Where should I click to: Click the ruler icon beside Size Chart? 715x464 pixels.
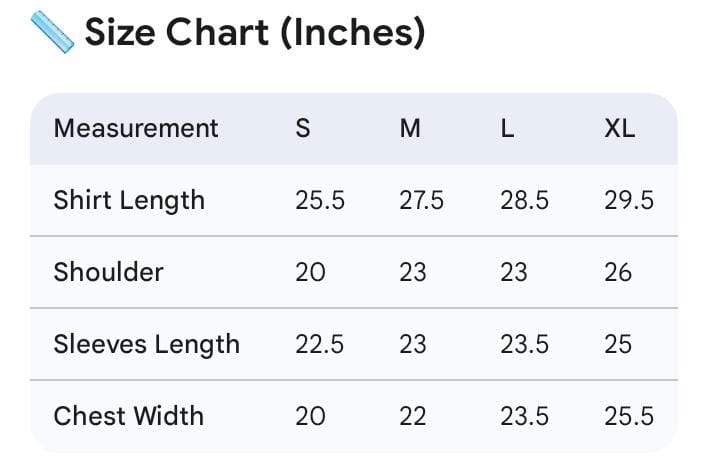tap(52, 32)
